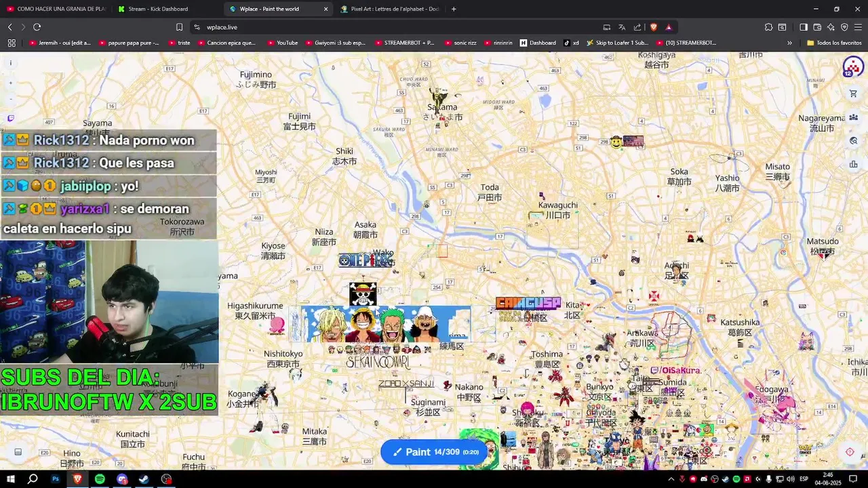Expand the system tray hidden icons arrow
Viewport: 868px width, 488px height.
pos(671,479)
